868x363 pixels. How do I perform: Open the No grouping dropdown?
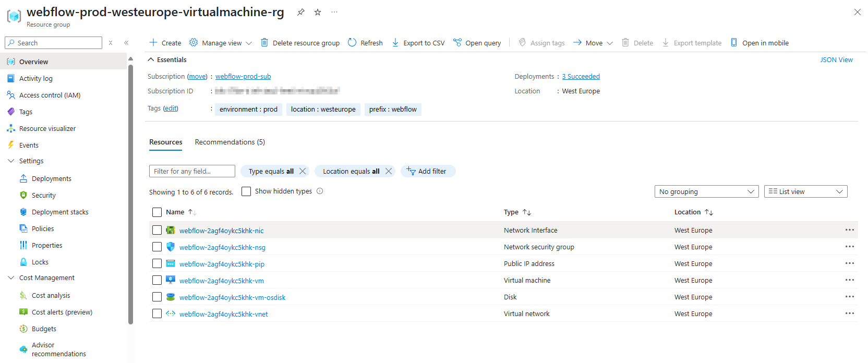point(707,191)
